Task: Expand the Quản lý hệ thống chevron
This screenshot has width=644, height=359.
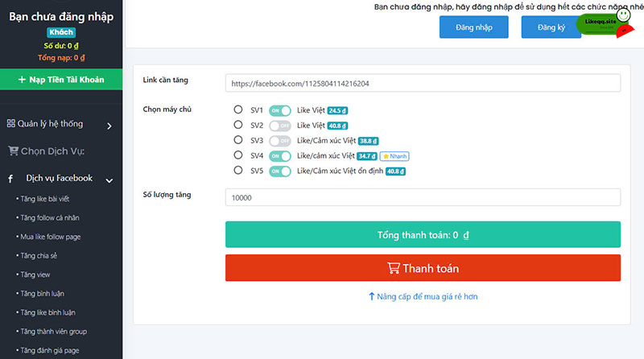Action: click(109, 126)
